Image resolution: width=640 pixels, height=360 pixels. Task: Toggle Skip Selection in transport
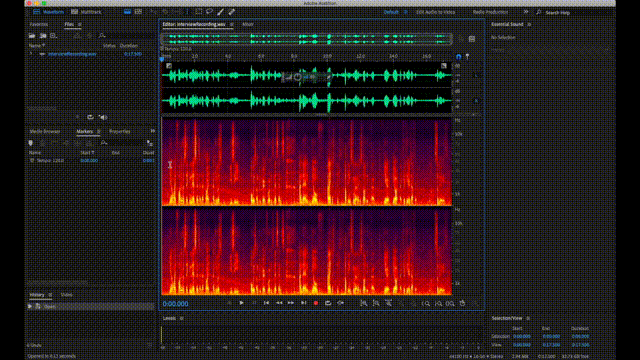340,303
